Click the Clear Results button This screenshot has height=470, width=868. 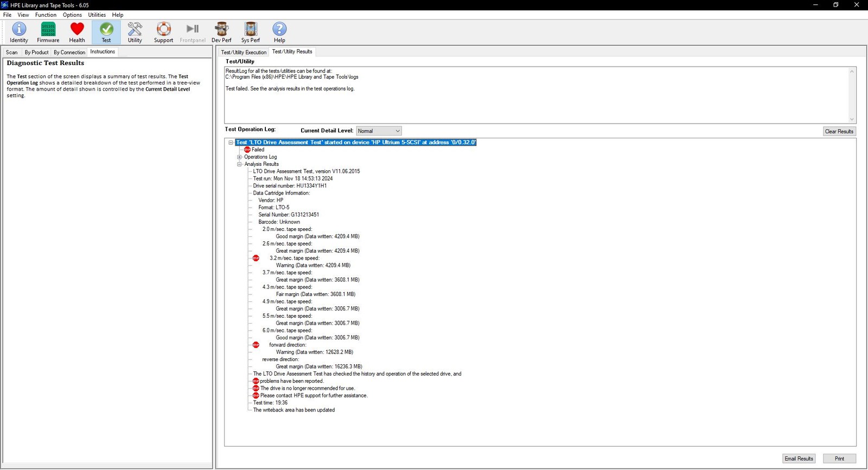839,131
